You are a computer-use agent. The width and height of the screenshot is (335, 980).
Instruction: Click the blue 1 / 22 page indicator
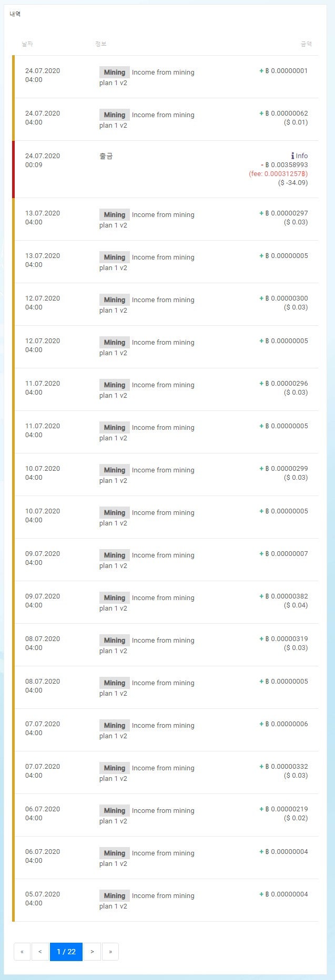coord(66,952)
